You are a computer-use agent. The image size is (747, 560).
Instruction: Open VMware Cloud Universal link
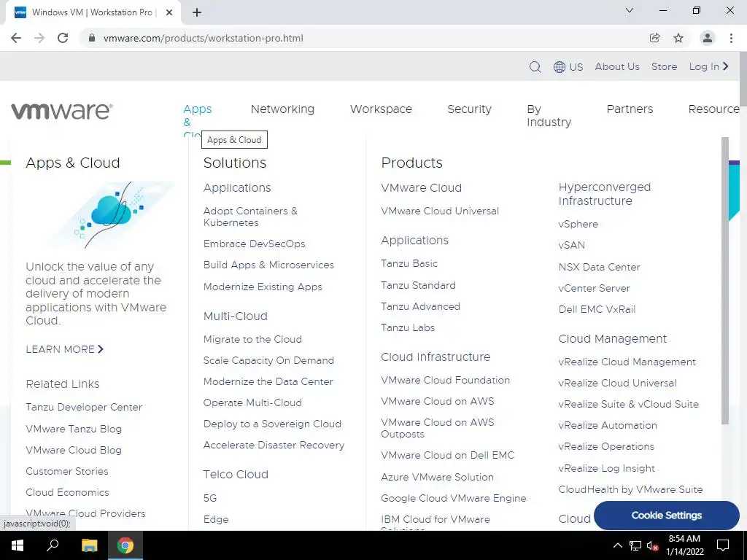[x=440, y=211]
